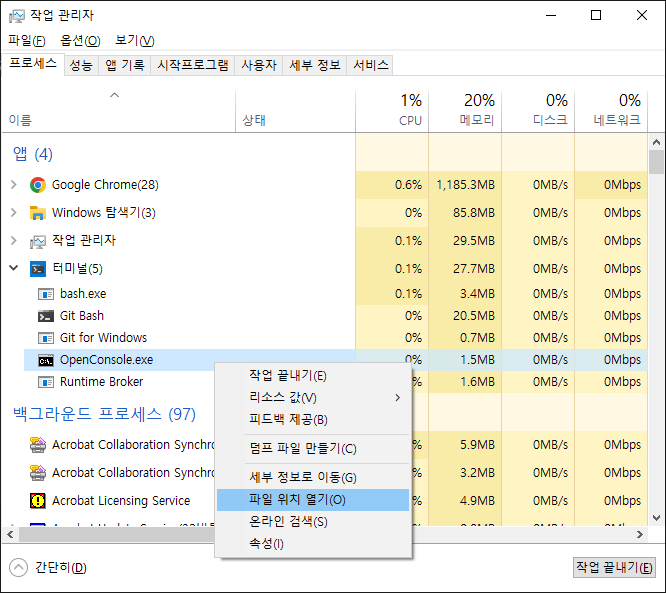The width and height of the screenshot is (666, 593).
Task: Click the 간단히(D) fewer details label
Action: pos(61,568)
